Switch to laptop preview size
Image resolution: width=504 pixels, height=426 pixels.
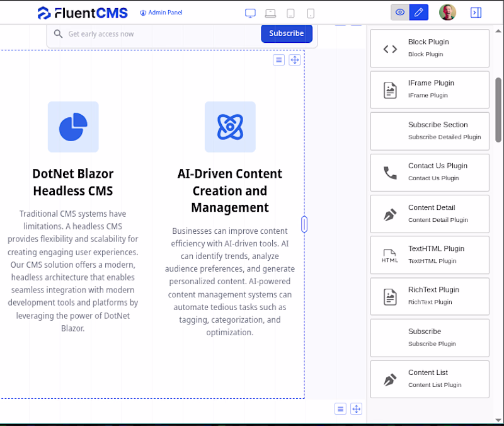pos(270,13)
